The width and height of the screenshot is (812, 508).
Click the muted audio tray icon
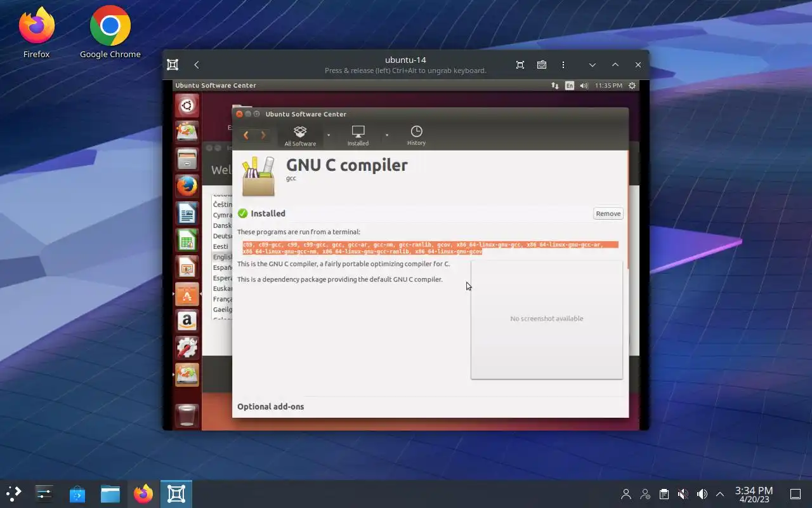pyautogui.click(x=683, y=494)
